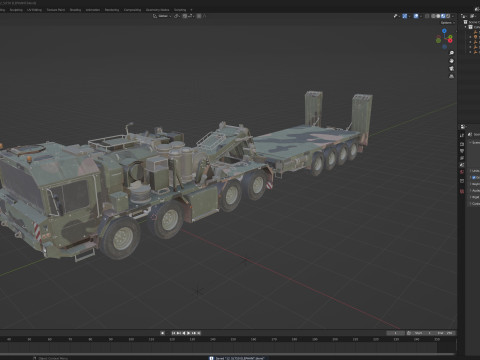
Task: Click the pan view hand icon
Action: pyautogui.click(x=451, y=61)
